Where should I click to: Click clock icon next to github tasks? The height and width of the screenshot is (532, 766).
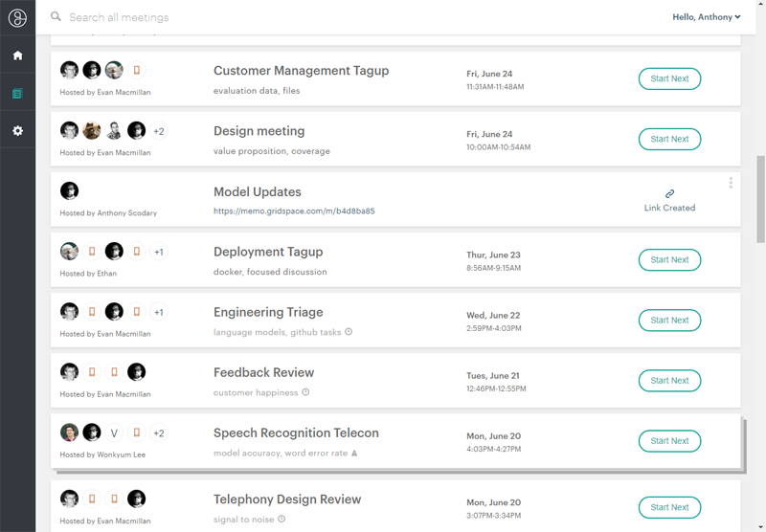coord(349,332)
